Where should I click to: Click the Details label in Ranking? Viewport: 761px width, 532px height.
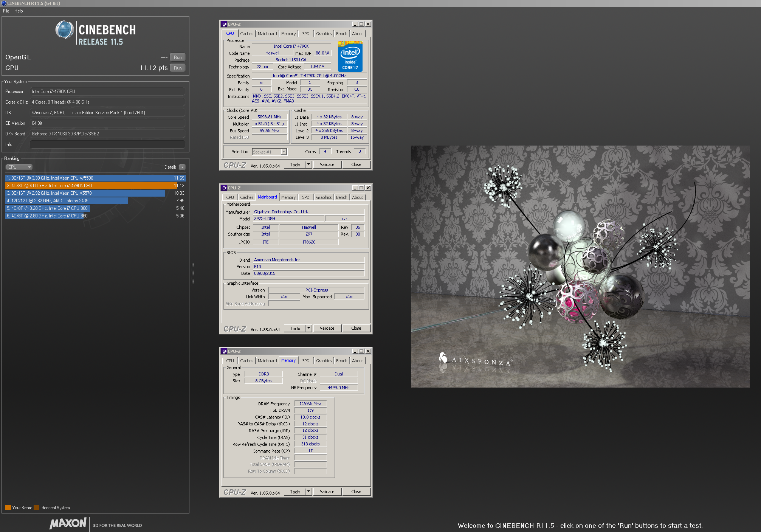(x=170, y=167)
